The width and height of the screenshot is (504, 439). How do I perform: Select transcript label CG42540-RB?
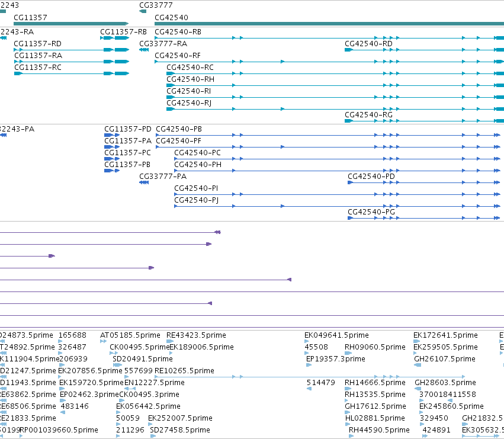click(178, 32)
